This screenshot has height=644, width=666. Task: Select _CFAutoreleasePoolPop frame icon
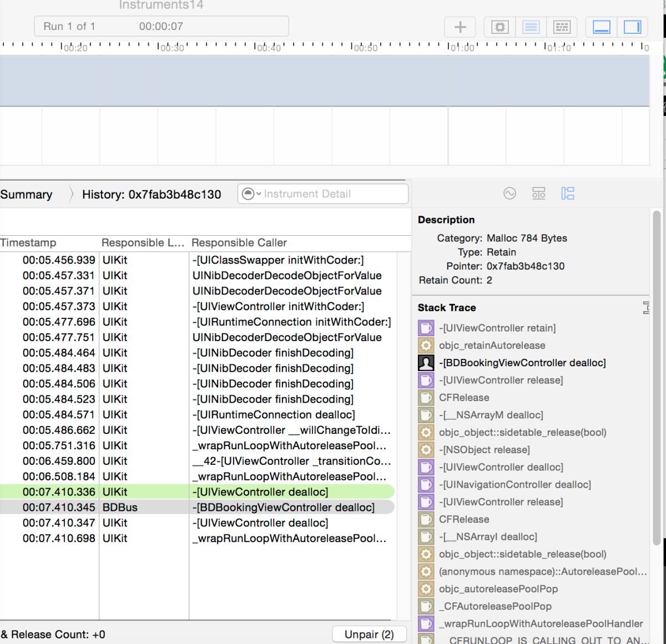coord(426,606)
